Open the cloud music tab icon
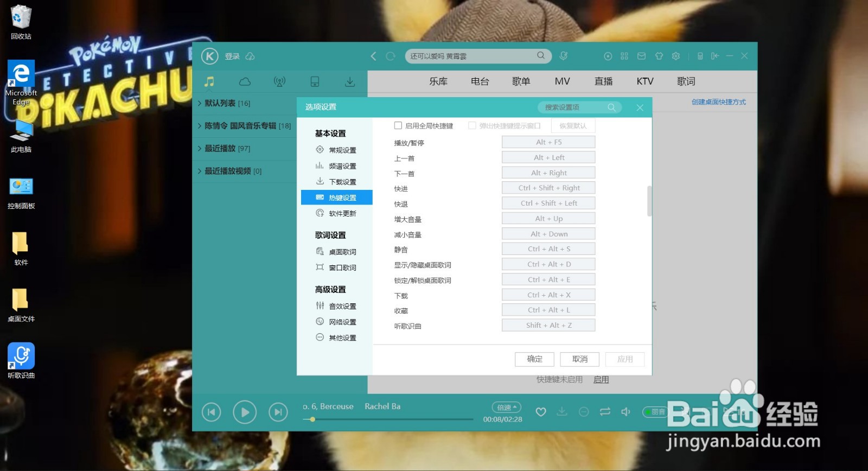This screenshot has height=471, width=868. pyautogui.click(x=245, y=81)
